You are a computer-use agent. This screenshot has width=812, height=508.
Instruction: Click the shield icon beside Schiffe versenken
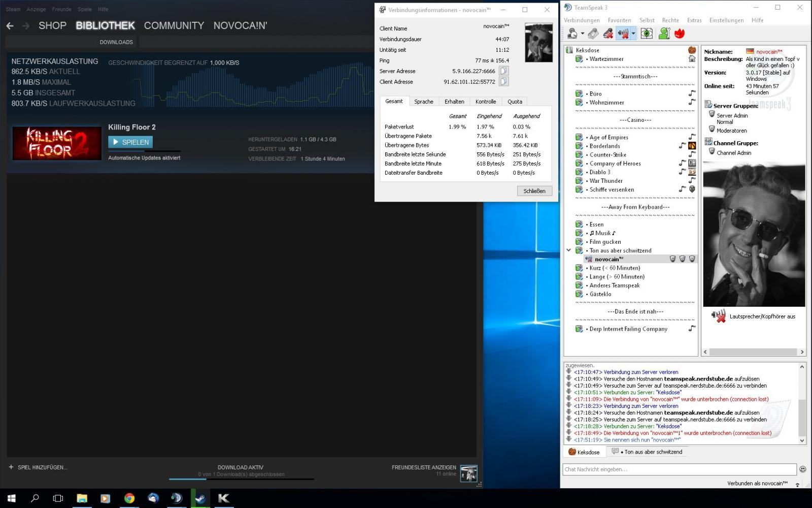pyautogui.click(x=692, y=189)
